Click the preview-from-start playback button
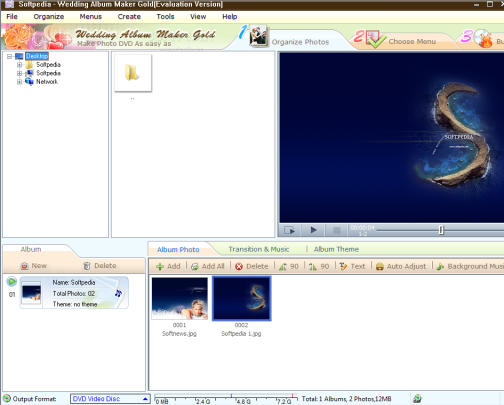504x405 pixels. coord(289,230)
